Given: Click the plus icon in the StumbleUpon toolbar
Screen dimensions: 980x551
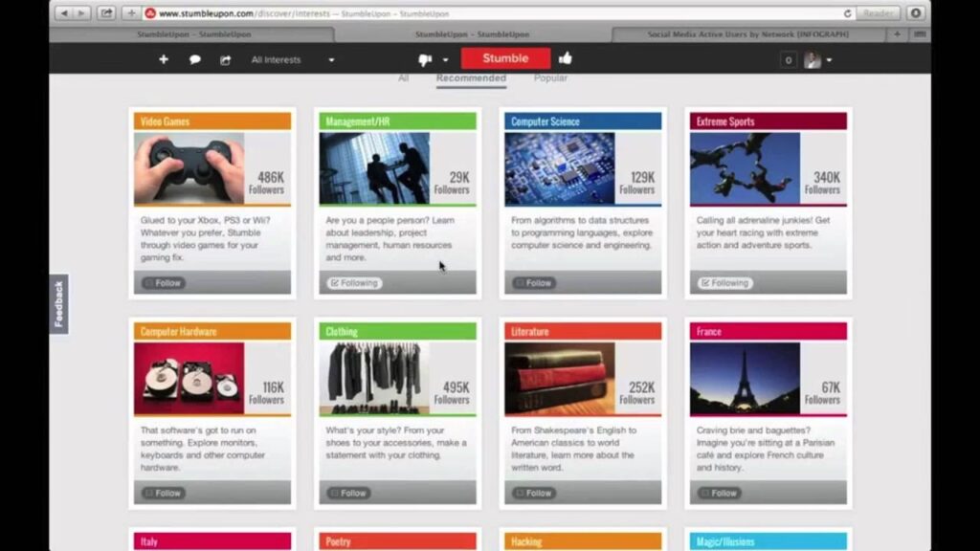Looking at the screenshot, I should coord(163,59).
